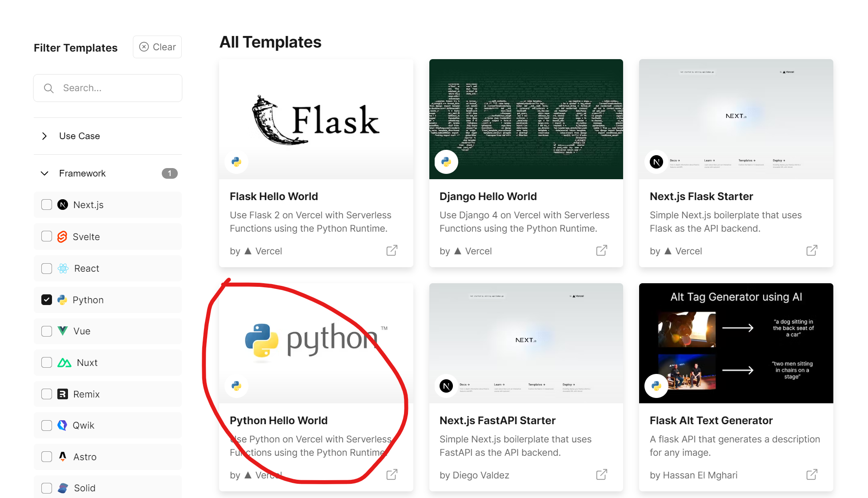Screen dimensions: 868x498
Task: Enable the React framework checkbox
Action: click(47, 269)
